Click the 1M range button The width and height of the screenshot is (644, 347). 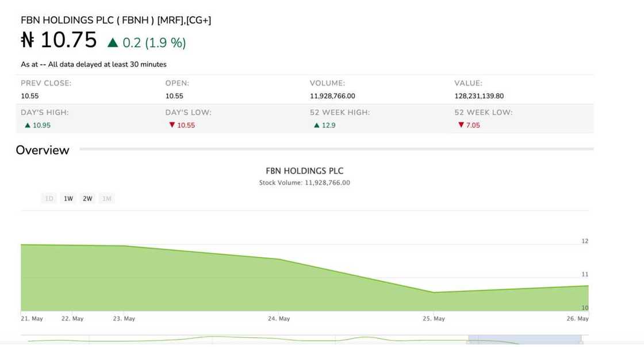pyautogui.click(x=106, y=199)
